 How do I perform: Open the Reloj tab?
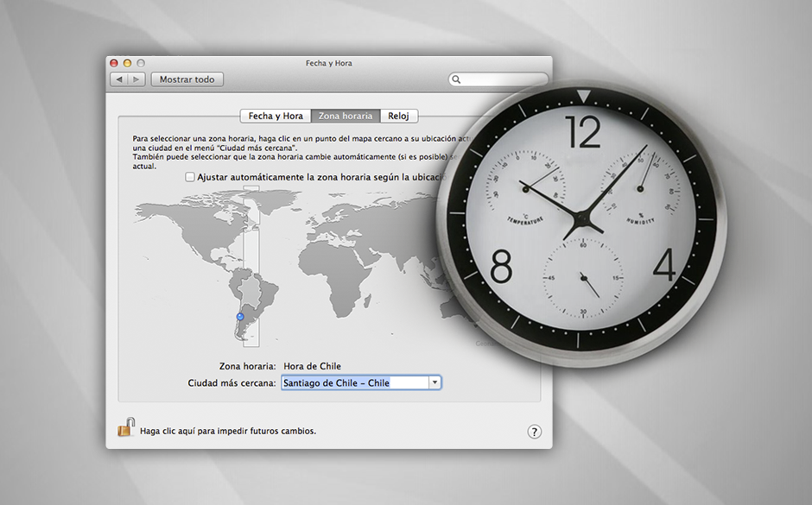pyautogui.click(x=398, y=116)
